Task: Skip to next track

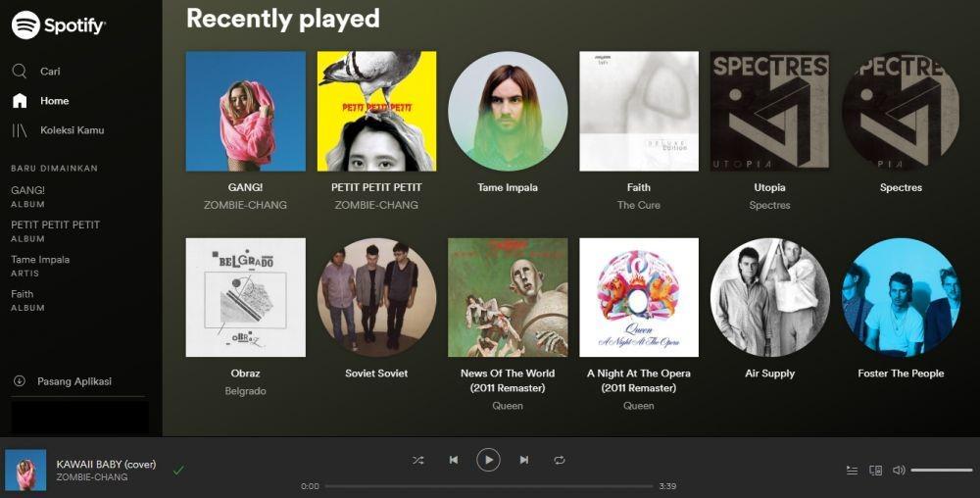Action: (x=523, y=460)
